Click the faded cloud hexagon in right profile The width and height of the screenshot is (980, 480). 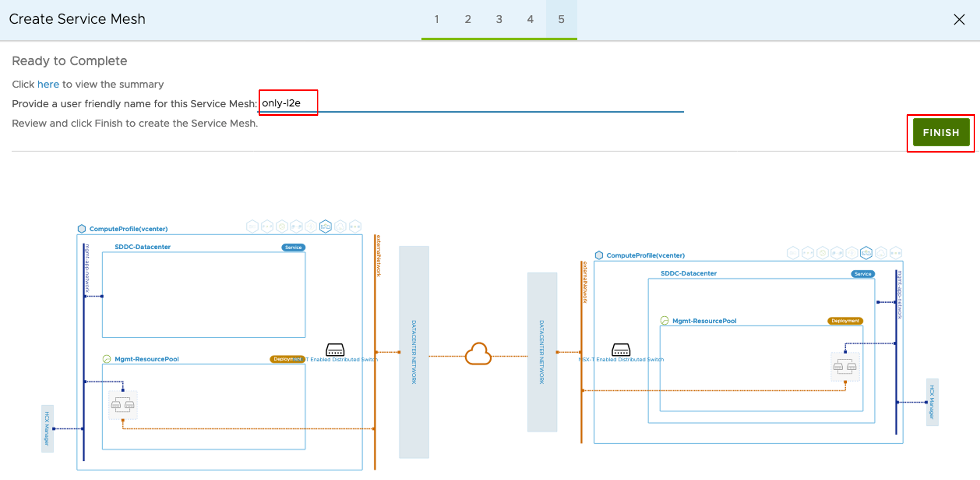point(881,253)
